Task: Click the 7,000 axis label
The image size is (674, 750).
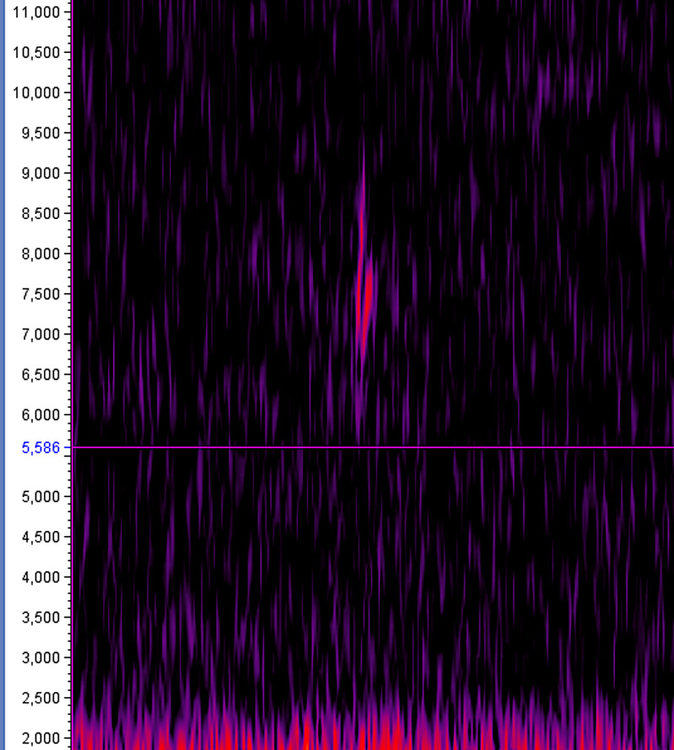Action: (x=41, y=334)
